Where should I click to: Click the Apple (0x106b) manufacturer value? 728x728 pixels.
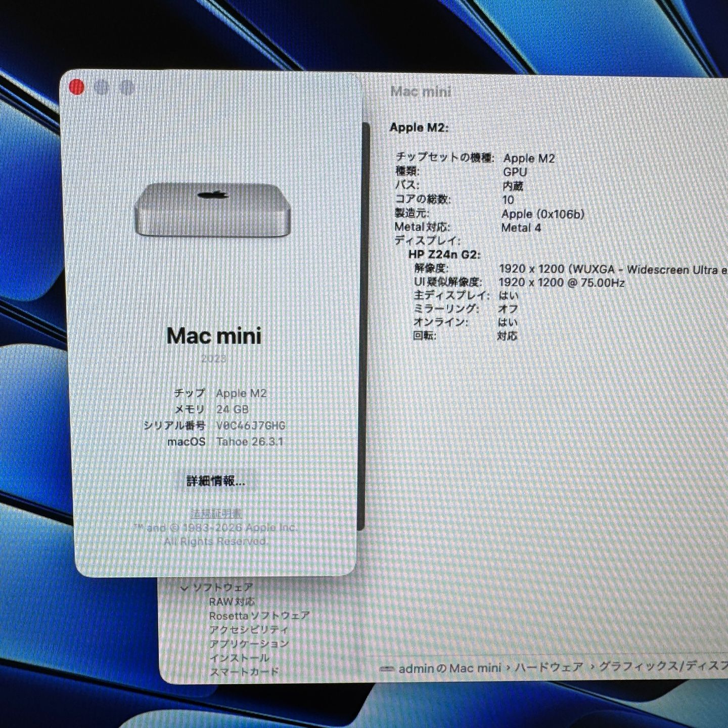(543, 214)
